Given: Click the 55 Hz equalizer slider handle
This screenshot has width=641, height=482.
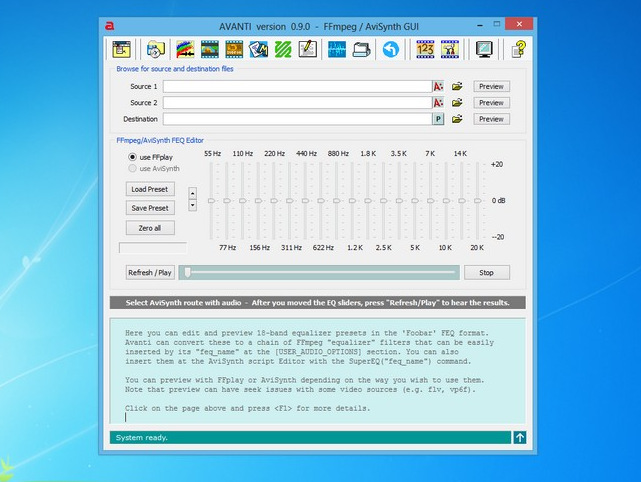Looking at the screenshot, I should pos(211,201).
